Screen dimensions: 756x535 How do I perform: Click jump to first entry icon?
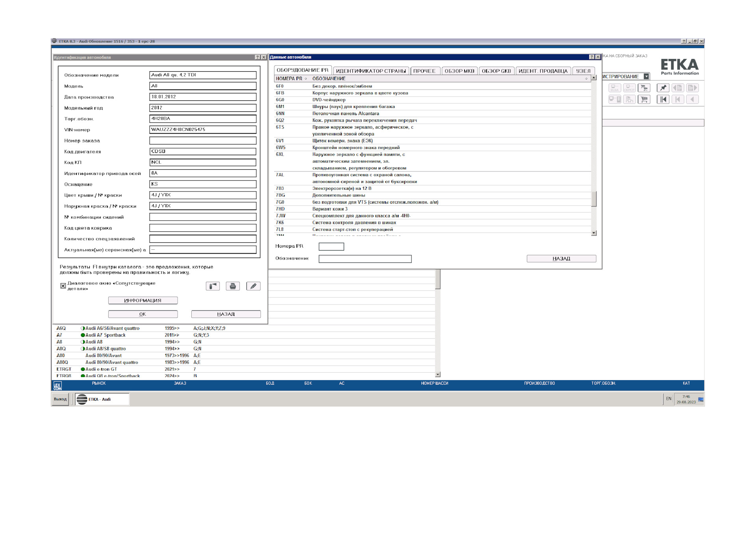663,99
